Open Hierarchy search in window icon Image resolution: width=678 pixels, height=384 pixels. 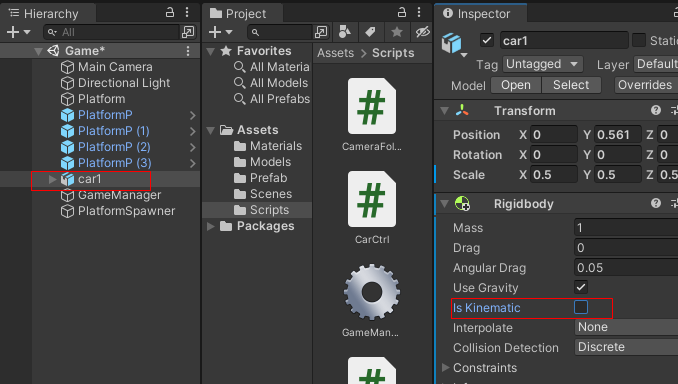click(x=189, y=32)
